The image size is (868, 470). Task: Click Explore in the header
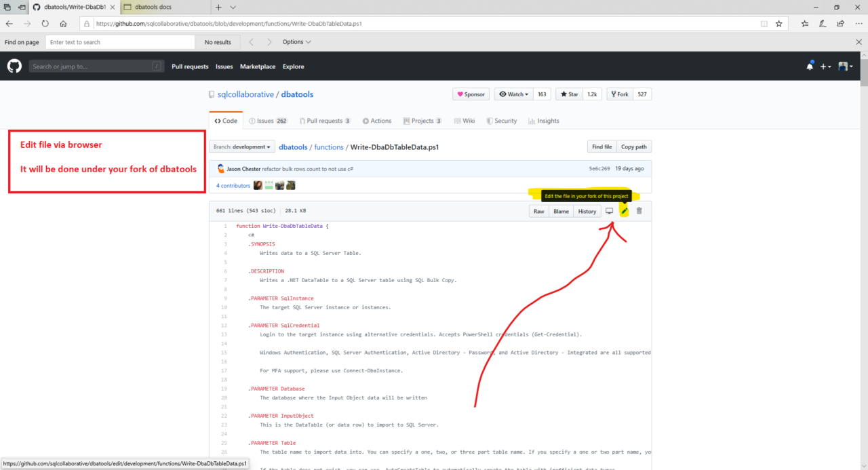[x=294, y=66]
